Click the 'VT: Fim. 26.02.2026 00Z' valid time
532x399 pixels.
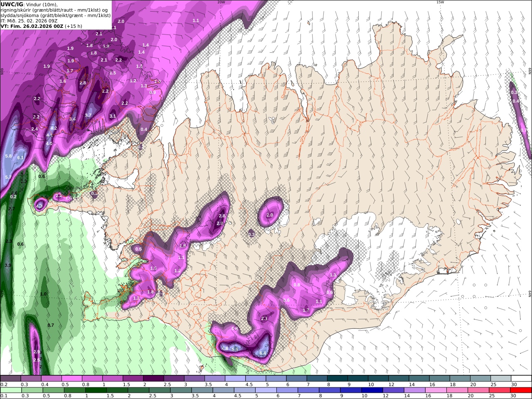pyautogui.click(x=32, y=26)
